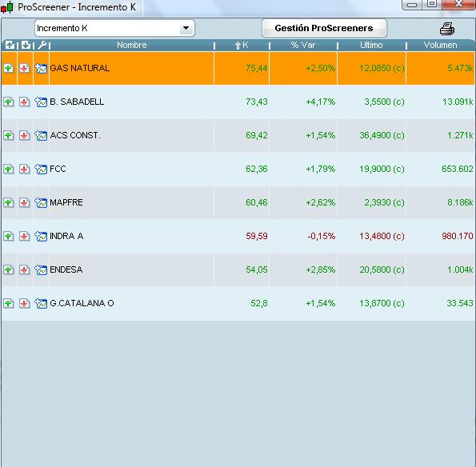Select the B. SABADELL name cell
This screenshot has height=467, width=476.
[131, 102]
